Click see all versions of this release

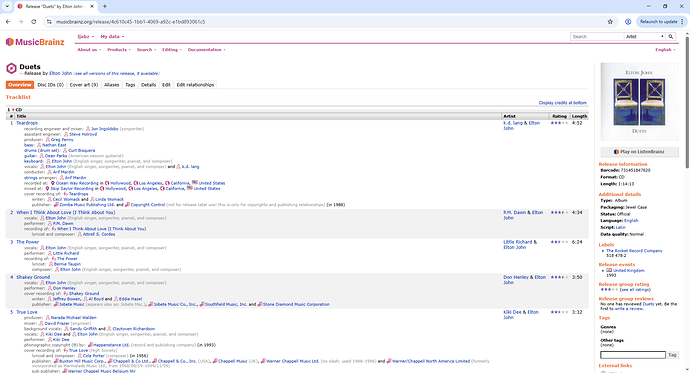click(116, 73)
